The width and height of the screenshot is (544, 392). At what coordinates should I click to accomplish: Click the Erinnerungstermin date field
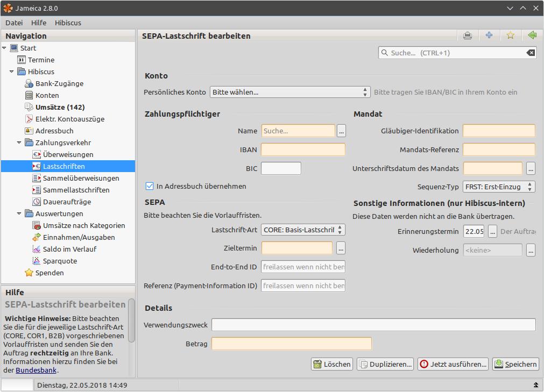coord(474,231)
